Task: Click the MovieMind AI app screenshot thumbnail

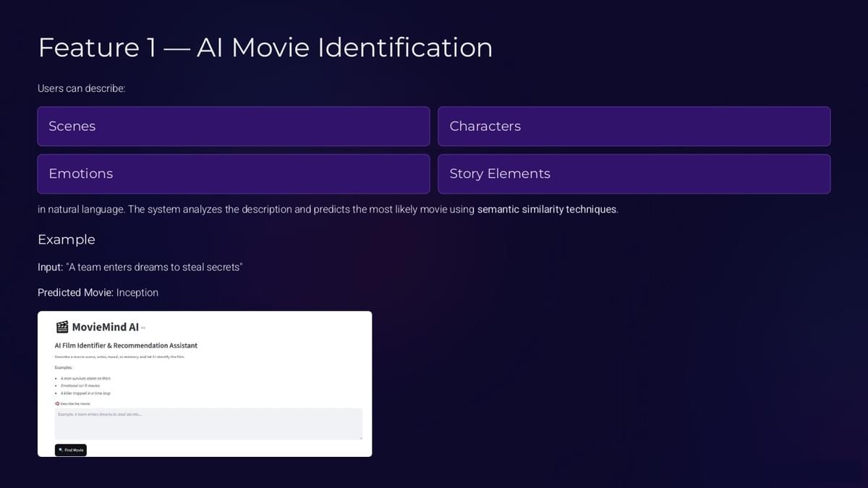Action: 205,384
